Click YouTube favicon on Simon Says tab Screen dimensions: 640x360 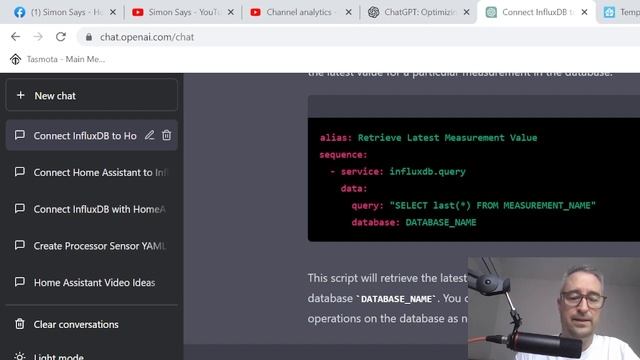point(138,12)
